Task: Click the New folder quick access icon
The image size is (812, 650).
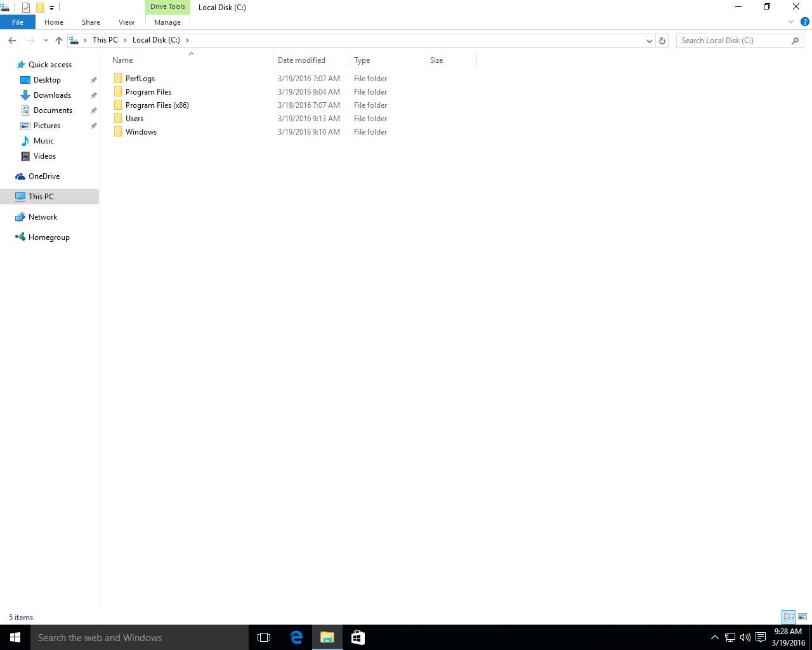Action: [x=39, y=8]
